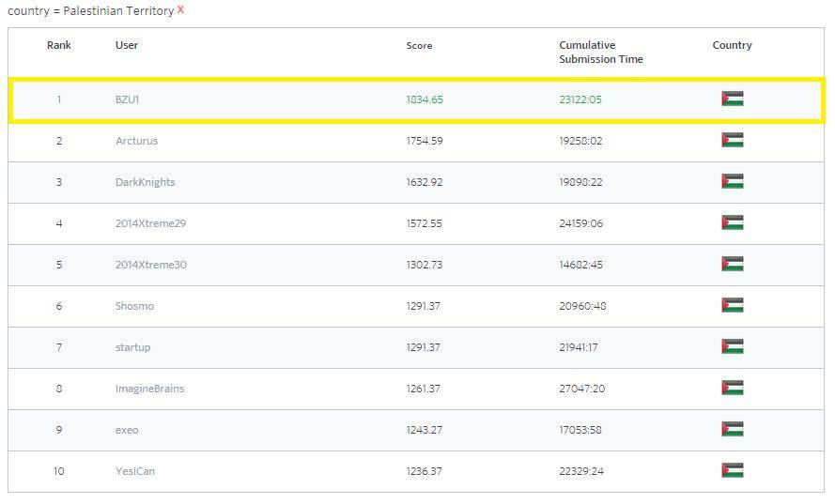The image size is (835, 504).
Task: Select the flag icon for 2014Xtreme29
Action: click(732, 223)
